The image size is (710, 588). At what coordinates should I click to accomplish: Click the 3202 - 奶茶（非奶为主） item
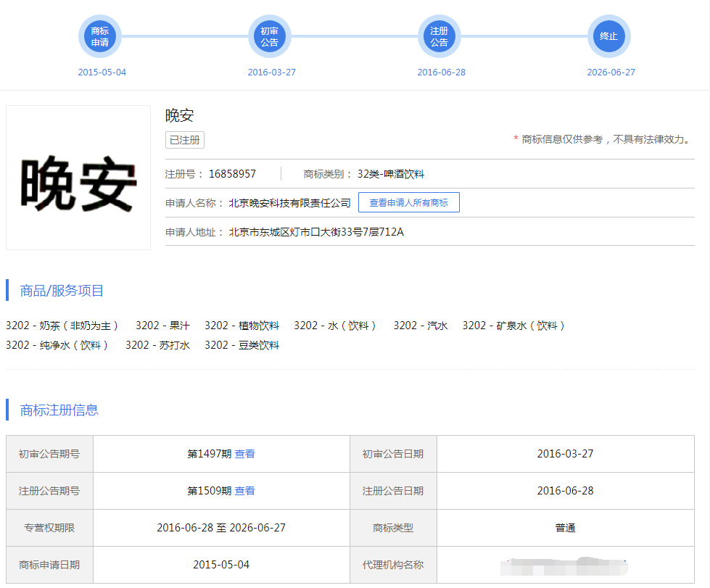tap(62, 326)
